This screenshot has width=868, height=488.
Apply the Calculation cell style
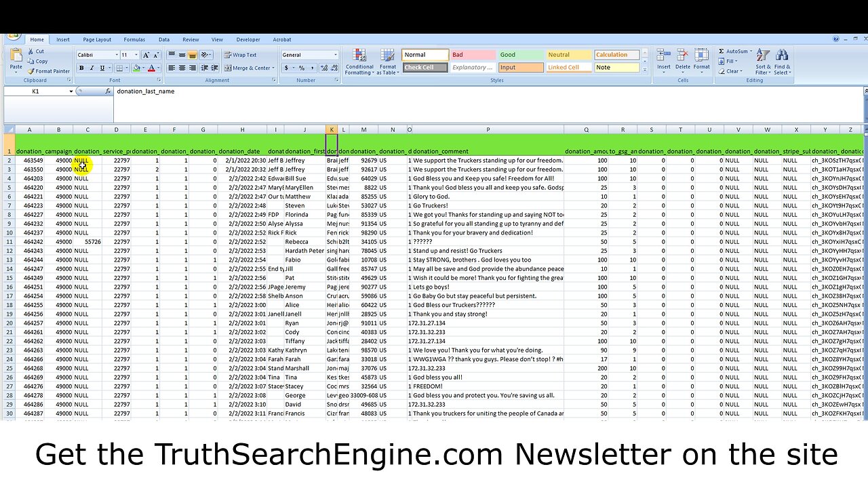point(616,55)
